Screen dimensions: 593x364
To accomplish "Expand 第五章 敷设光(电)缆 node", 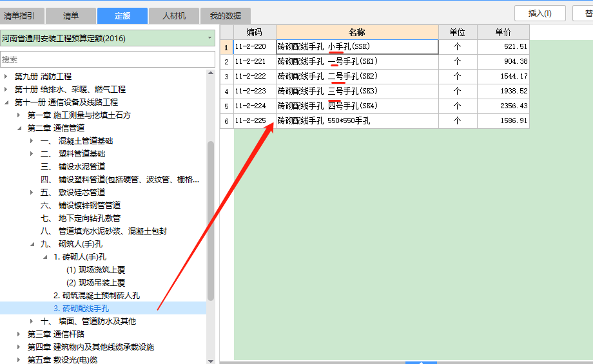I will tap(19, 359).
